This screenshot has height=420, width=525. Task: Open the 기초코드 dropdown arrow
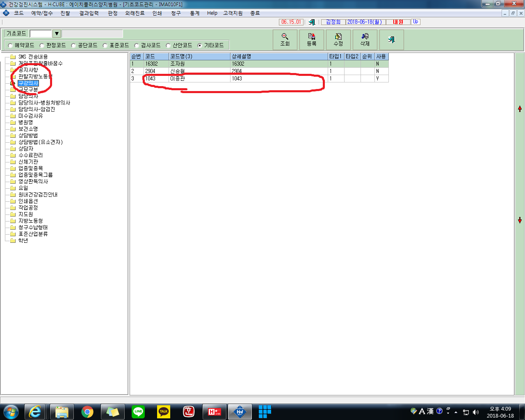(x=57, y=34)
